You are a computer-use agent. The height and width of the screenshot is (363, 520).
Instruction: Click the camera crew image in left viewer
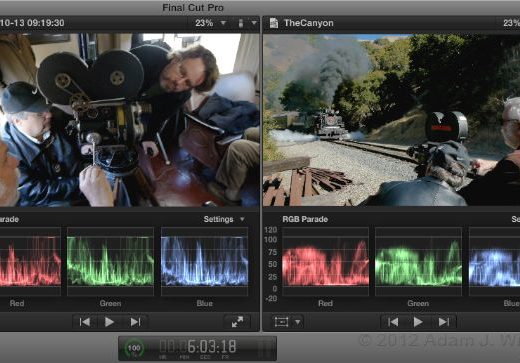129,120
